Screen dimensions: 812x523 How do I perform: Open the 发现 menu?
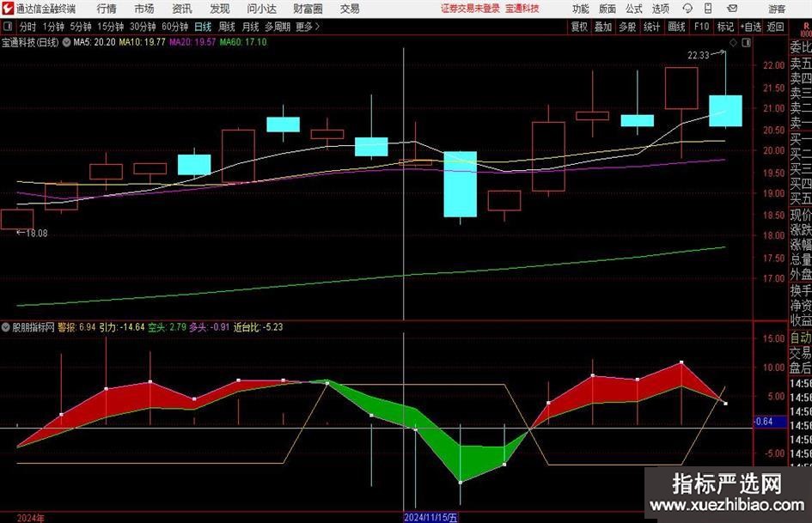click(220, 9)
